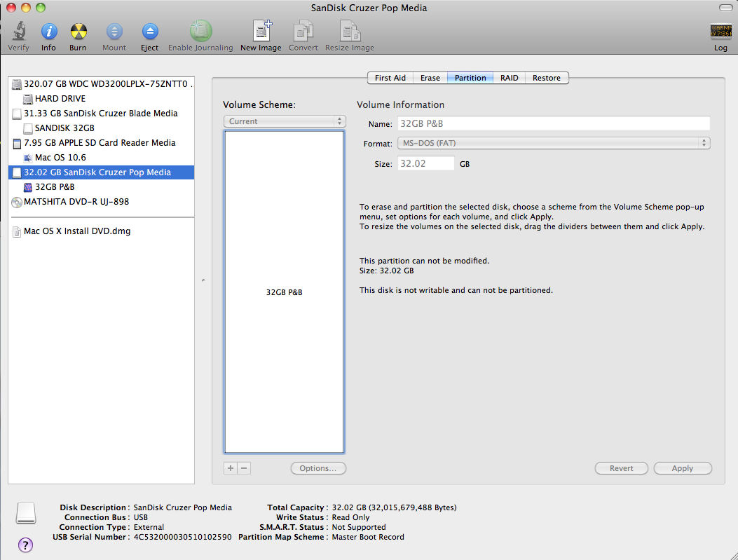Image resolution: width=738 pixels, height=560 pixels.
Task: Open Disk Utility help question mark
Action: tap(25, 545)
